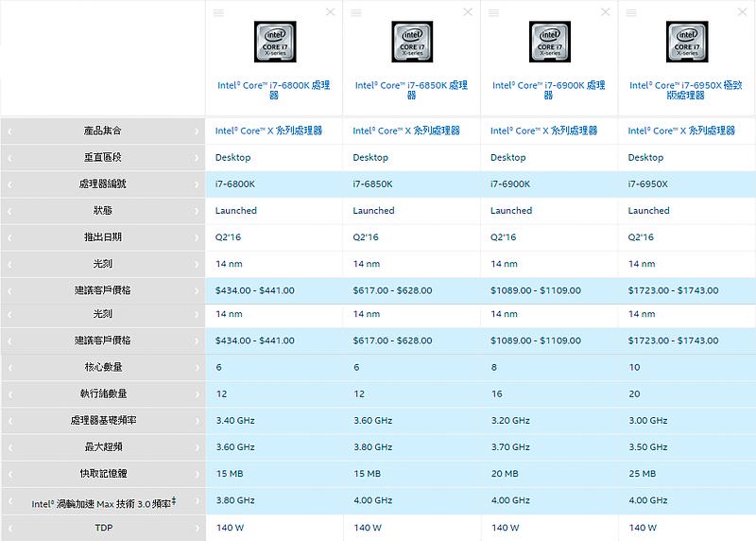
Task: Remove the i7-6900K column with its X
Action: click(606, 12)
